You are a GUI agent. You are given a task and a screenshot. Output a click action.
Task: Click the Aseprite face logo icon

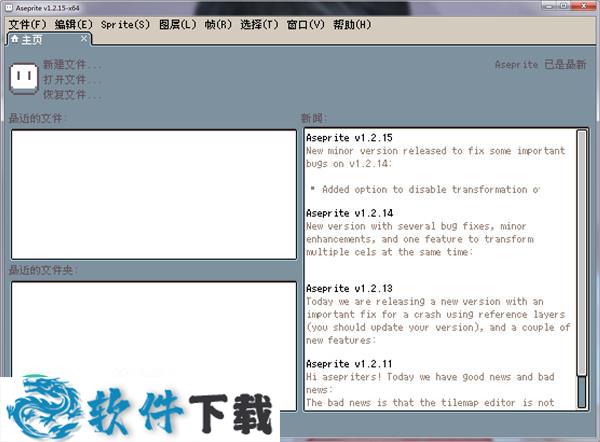(24, 78)
